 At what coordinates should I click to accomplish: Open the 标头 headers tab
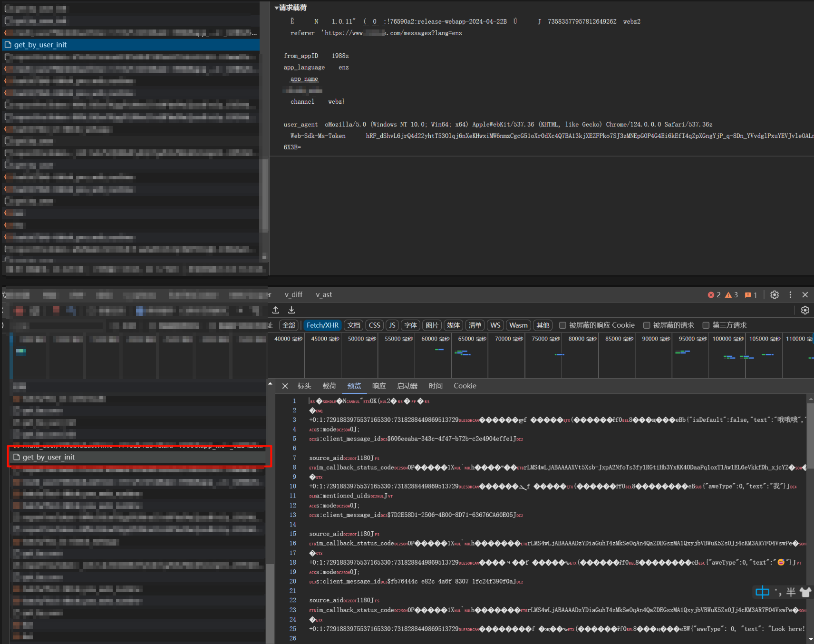pos(304,386)
